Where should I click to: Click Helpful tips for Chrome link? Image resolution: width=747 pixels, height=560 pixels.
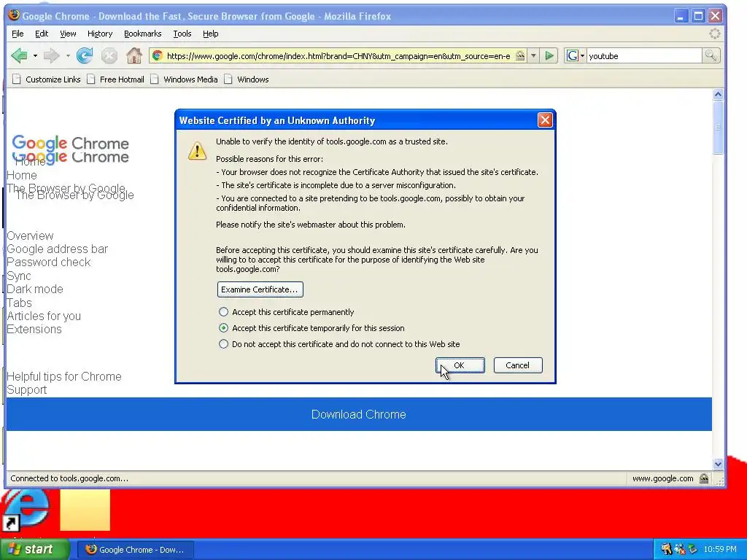[x=64, y=377]
